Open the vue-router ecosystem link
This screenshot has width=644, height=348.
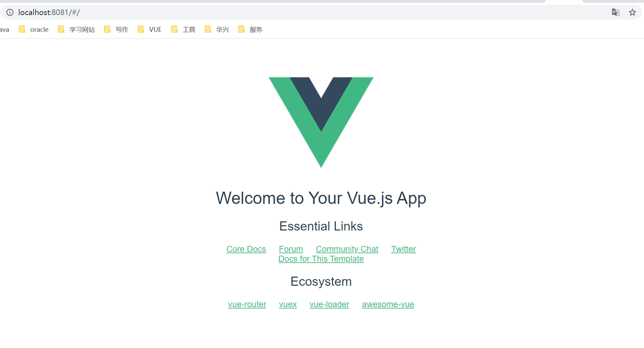(247, 304)
